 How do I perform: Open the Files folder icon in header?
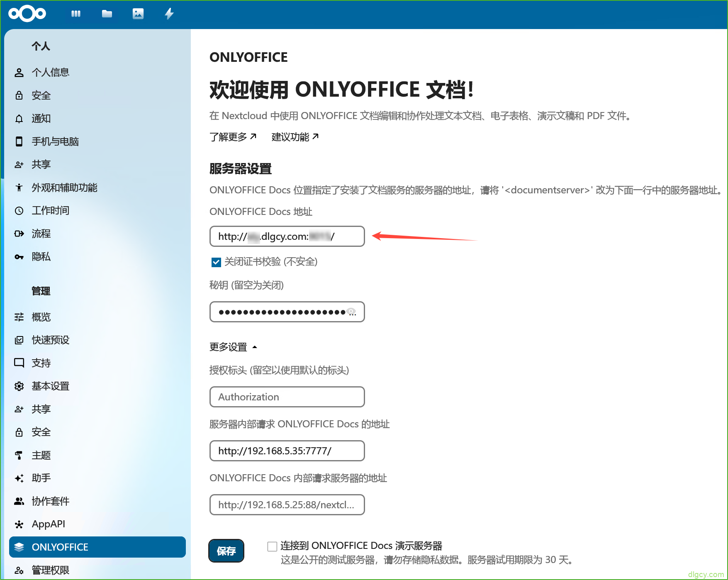[107, 14]
